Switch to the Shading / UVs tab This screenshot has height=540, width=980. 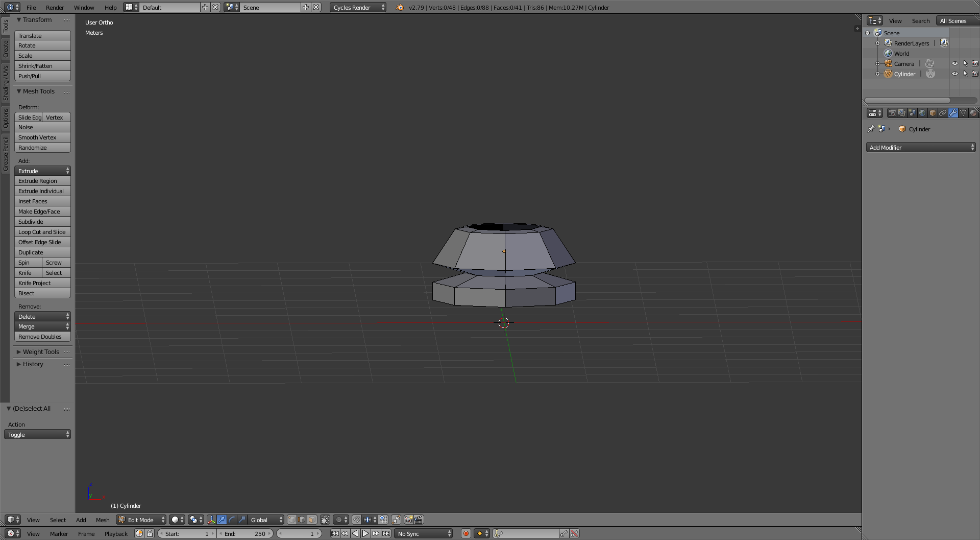coord(6,82)
